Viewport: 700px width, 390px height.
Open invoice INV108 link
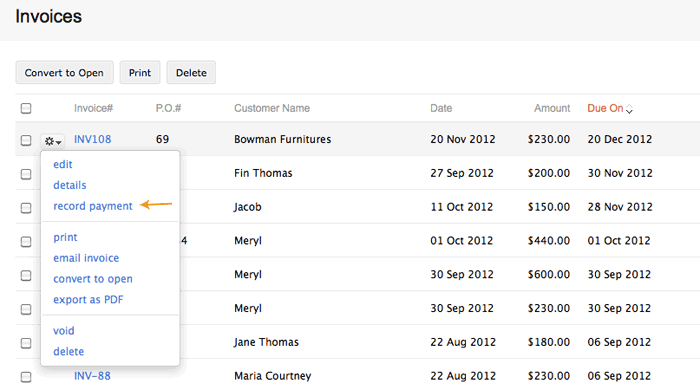point(92,139)
